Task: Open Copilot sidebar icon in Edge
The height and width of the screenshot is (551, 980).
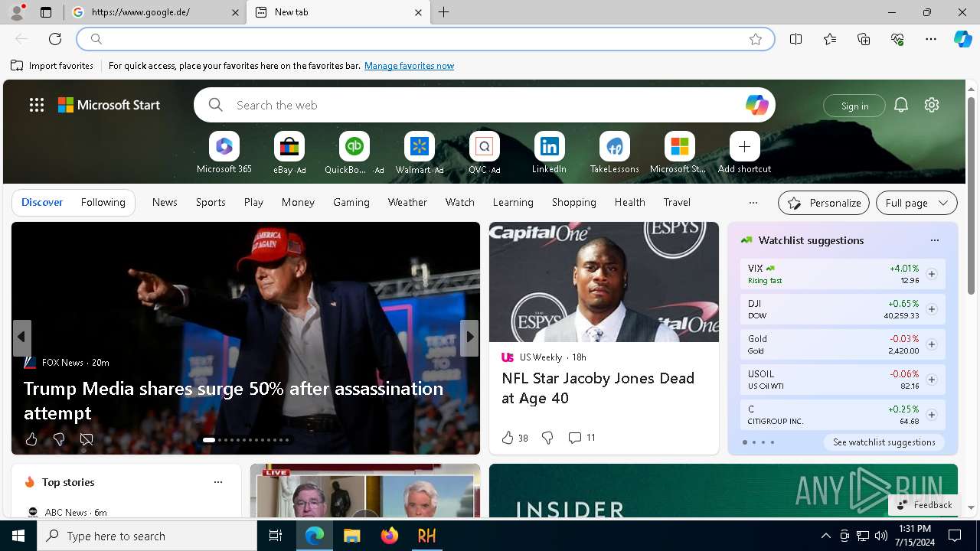Action: [962, 39]
